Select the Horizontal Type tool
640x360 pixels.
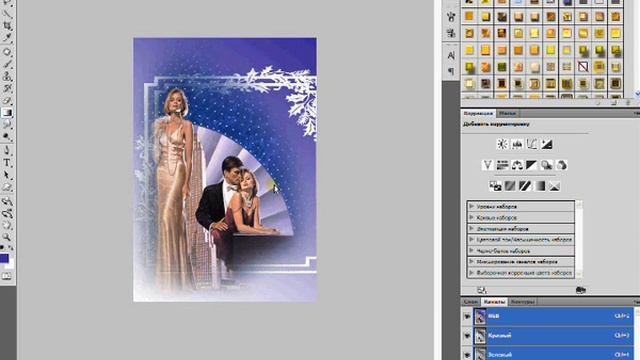pyautogui.click(x=7, y=163)
